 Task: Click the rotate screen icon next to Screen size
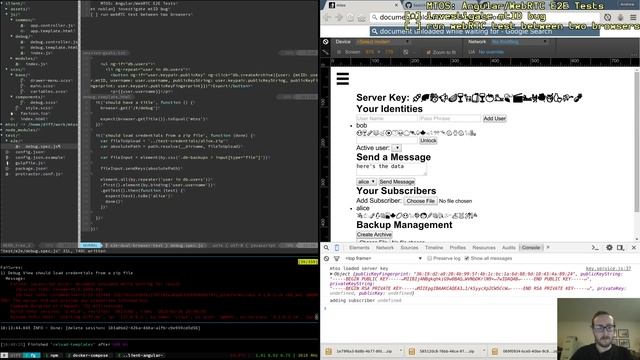(x=406, y=52)
